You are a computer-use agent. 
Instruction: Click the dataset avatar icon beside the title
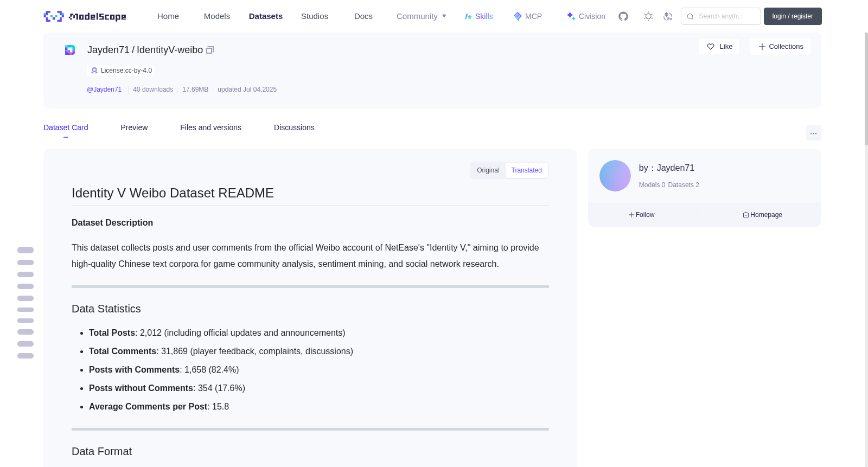click(x=70, y=50)
